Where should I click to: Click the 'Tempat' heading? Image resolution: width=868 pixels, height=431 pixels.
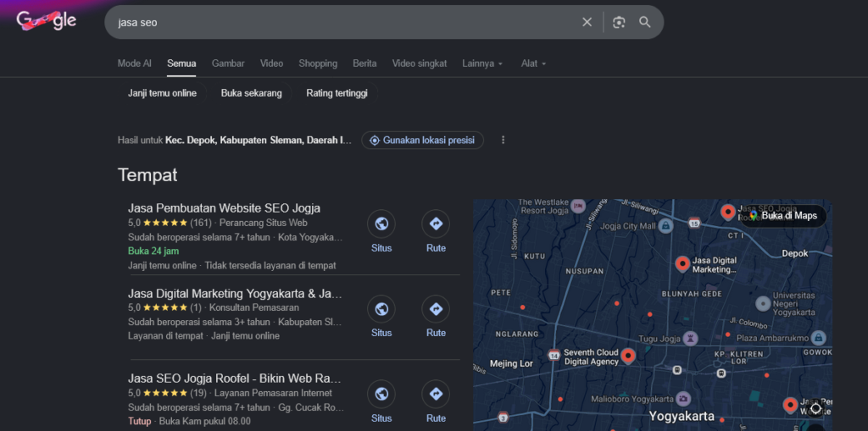tap(147, 174)
